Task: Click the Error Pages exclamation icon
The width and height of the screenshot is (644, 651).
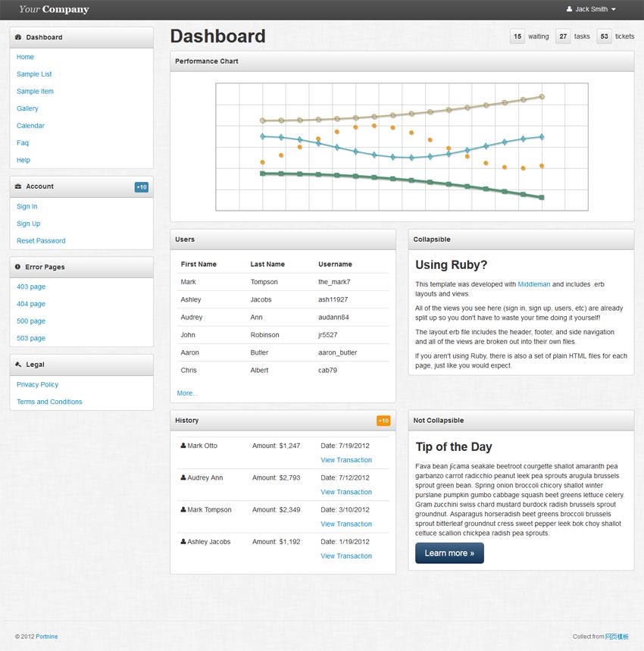Action: (x=17, y=267)
